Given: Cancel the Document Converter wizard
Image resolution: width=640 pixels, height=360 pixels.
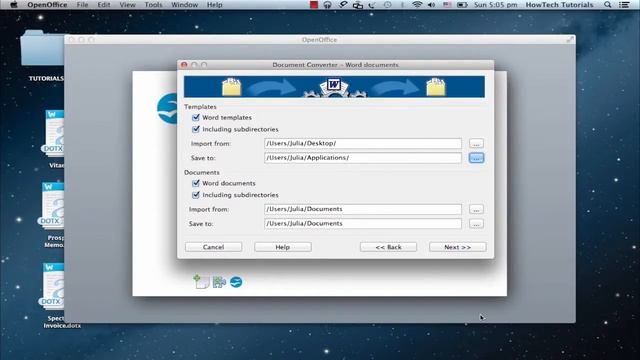Looking at the screenshot, I should point(213,247).
